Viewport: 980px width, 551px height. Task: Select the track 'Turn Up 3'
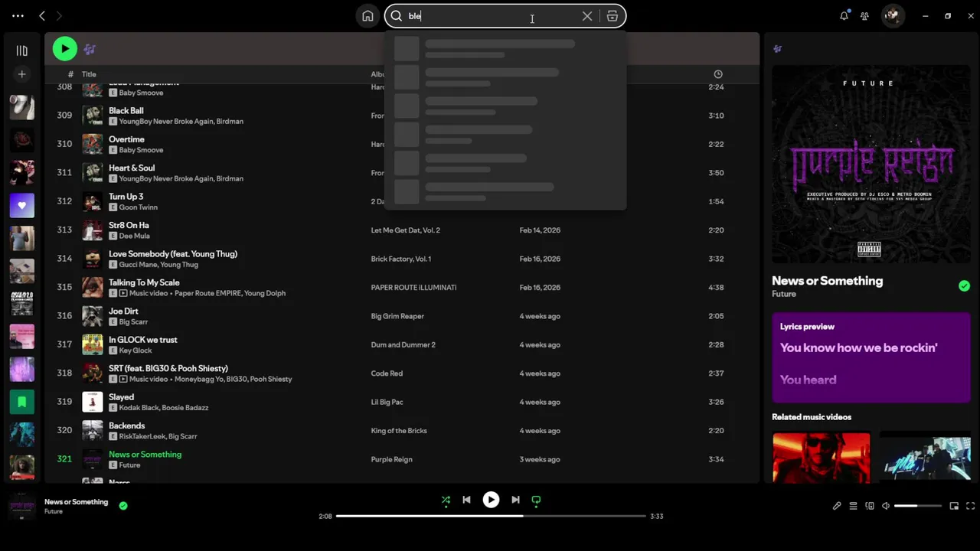coord(126,197)
